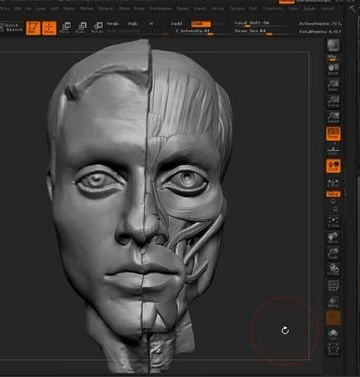Toggle the dimmed Ghost transparency button

click(333, 318)
